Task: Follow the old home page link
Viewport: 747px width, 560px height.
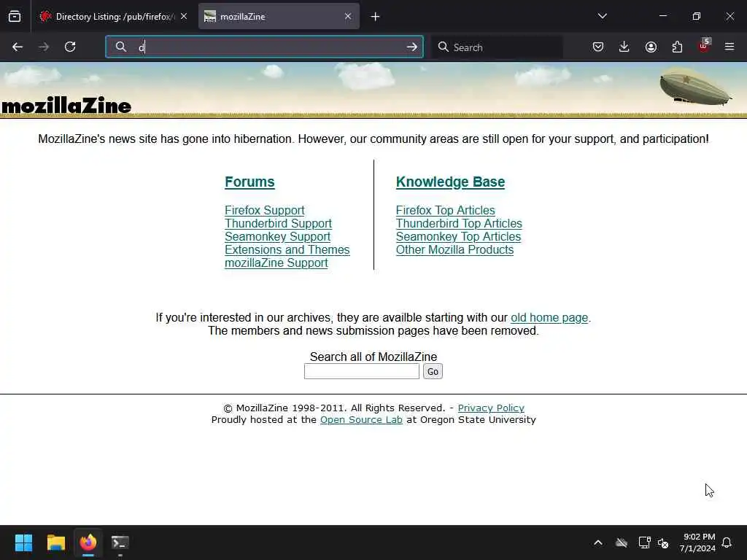Action: 549,318
